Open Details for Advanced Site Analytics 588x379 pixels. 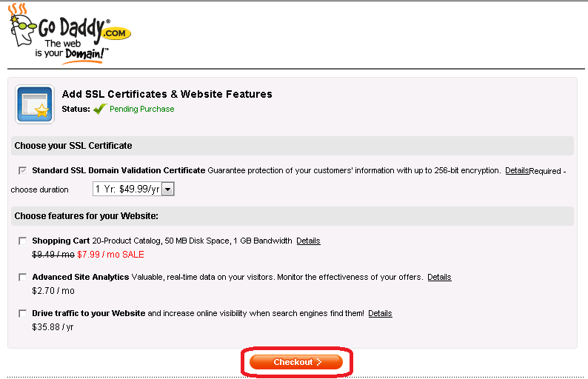pyautogui.click(x=439, y=277)
